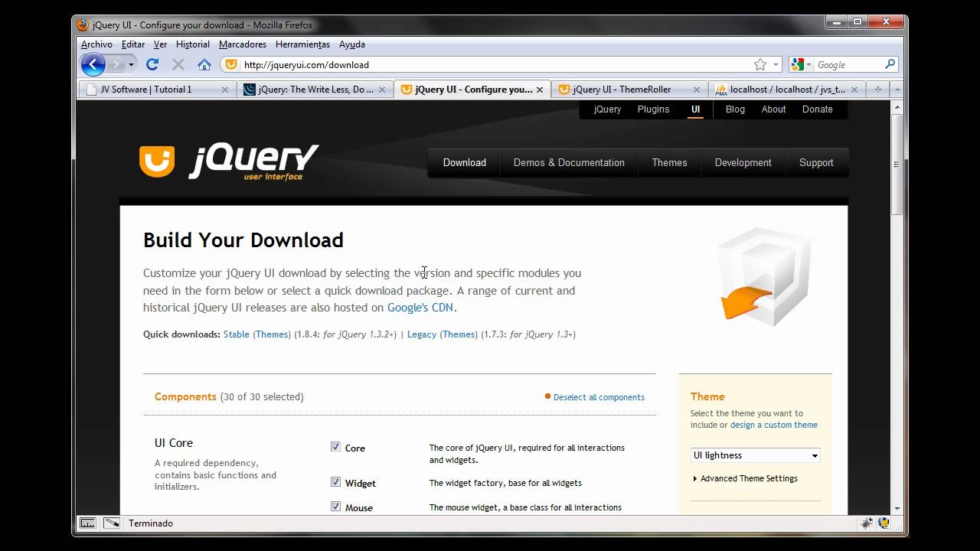This screenshot has width=980, height=551.
Task: Open the Ver menu
Action: pos(160,44)
